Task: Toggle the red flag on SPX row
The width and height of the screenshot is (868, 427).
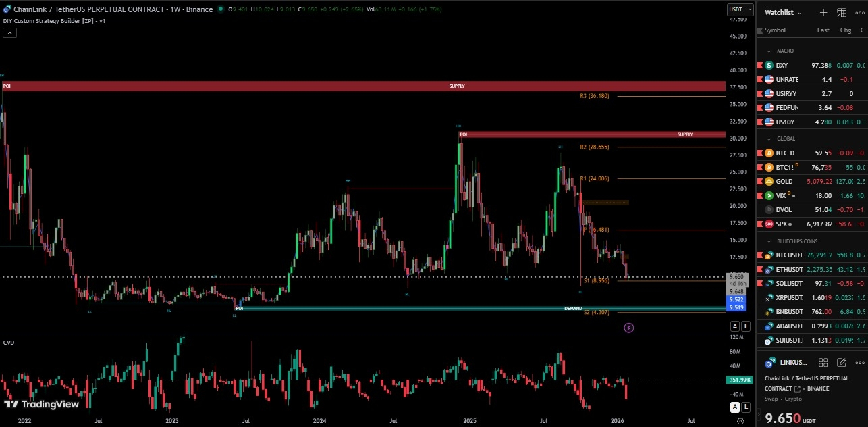Action: 759,224
